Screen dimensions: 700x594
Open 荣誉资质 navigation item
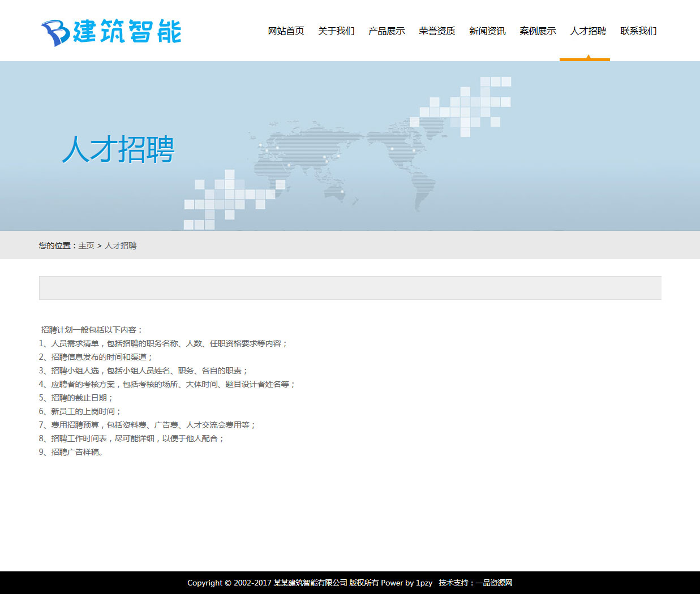(x=437, y=31)
